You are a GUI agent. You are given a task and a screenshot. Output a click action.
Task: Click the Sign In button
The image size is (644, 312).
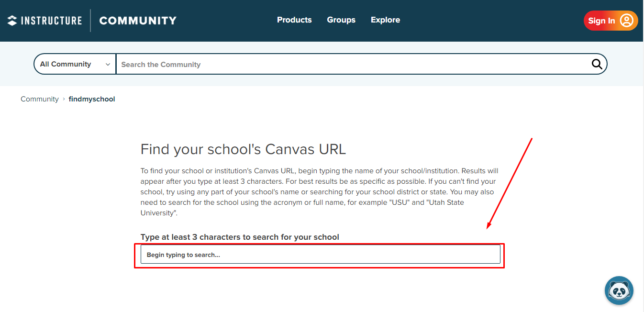611,21
